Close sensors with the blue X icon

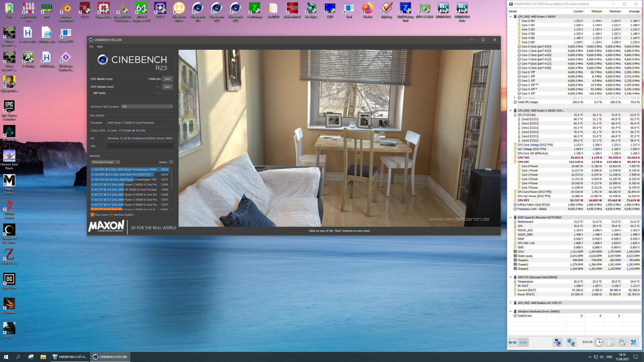[x=633, y=342]
